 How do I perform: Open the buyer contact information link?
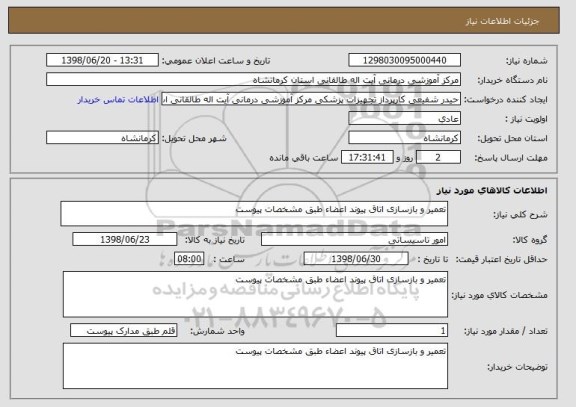[x=118, y=100]
